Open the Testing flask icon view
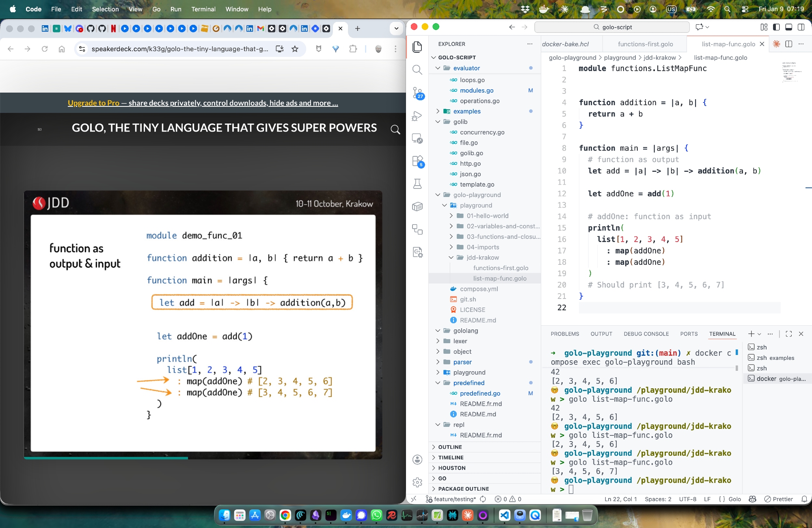This screenshot has height=528, width=812. pyautogui.click(x=417, y=184)
